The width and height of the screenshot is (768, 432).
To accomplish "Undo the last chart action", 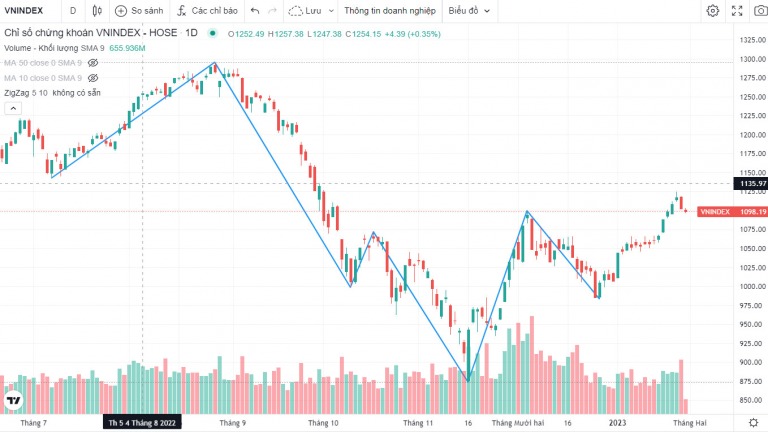I will pyautogui.click(x=255, y=10).
